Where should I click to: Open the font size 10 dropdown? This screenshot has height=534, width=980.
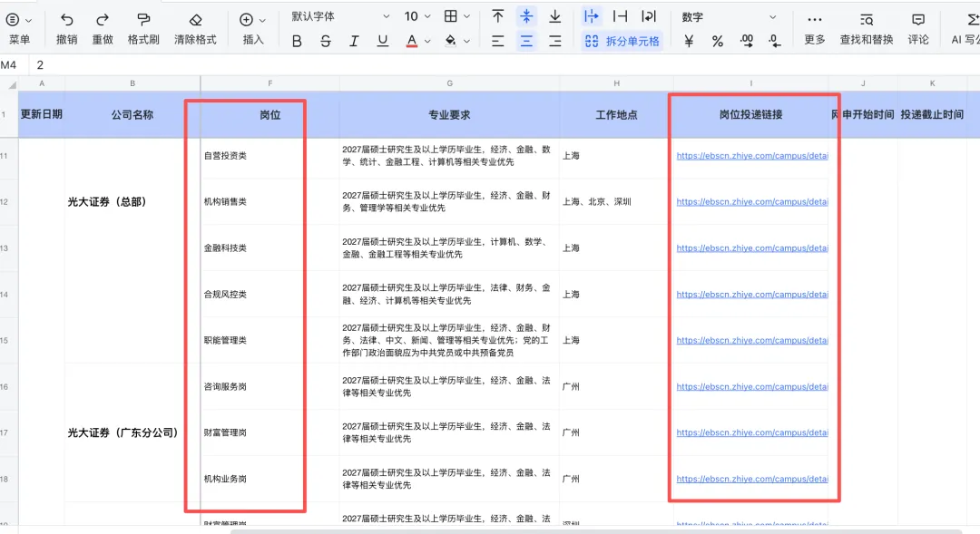[x=416, y=16]
